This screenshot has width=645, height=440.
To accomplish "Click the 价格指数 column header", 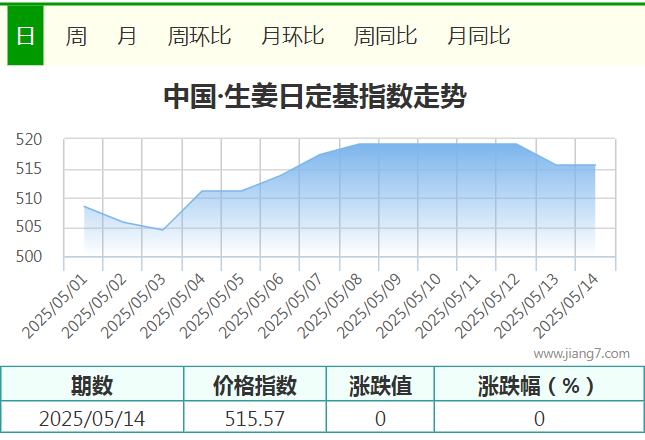I will [255, 385].
